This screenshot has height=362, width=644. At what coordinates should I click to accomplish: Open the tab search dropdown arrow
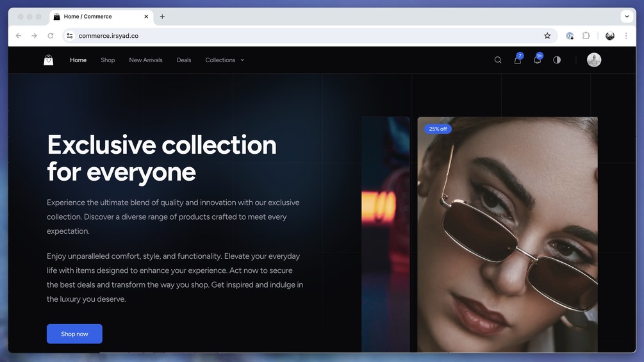(627, 17)
